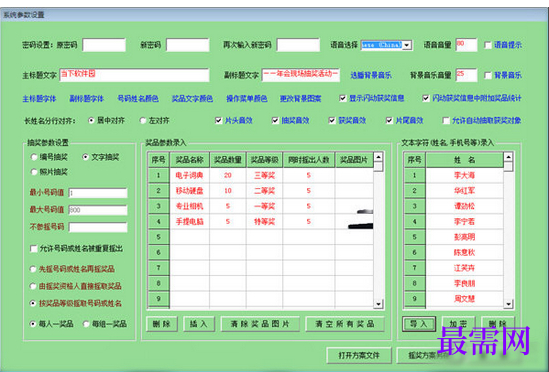Select the 每人一奖品 radio button
Viewport: 549px width, 372px height.
point(33,324)
